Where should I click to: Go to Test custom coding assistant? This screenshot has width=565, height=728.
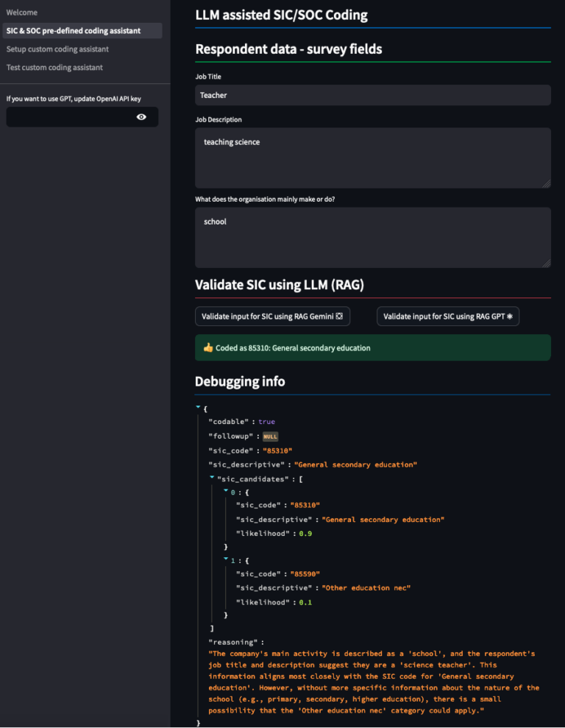tap(54, 68)
